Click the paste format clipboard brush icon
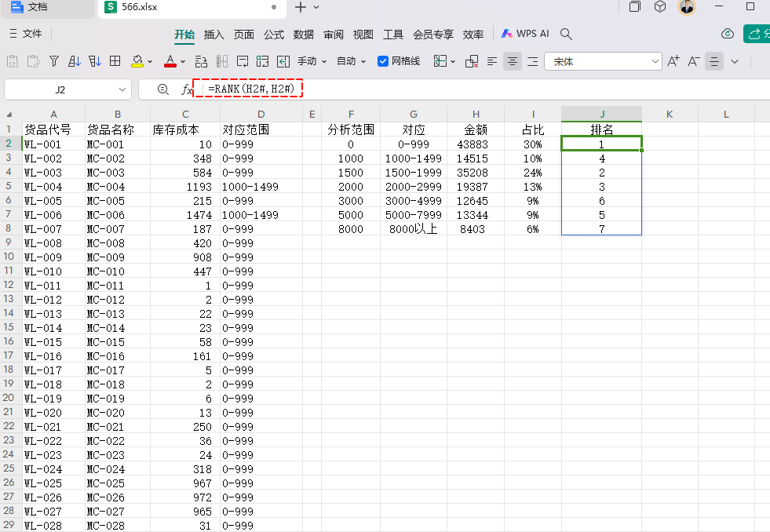Image resolution: width=770 pixels, height=532 pixels. pyautogui.click(x=34, y=61)
